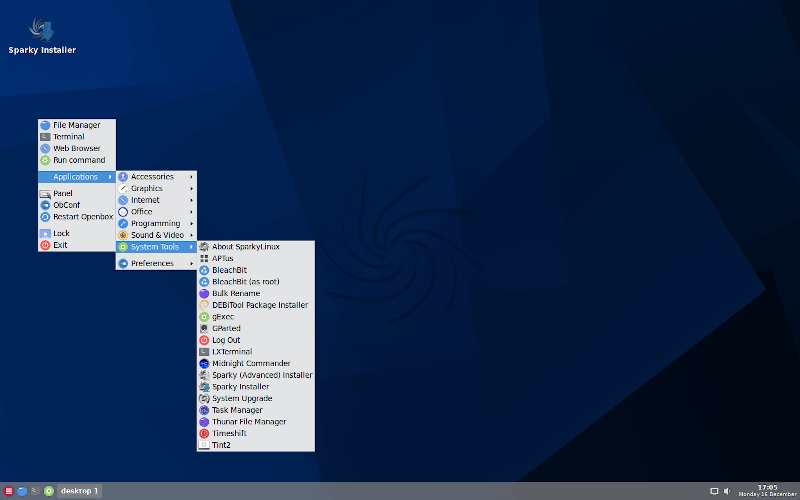Open the Sparky Installer desktop icon
Viewport: 800px width, 500px height.
tap(42, 36)
